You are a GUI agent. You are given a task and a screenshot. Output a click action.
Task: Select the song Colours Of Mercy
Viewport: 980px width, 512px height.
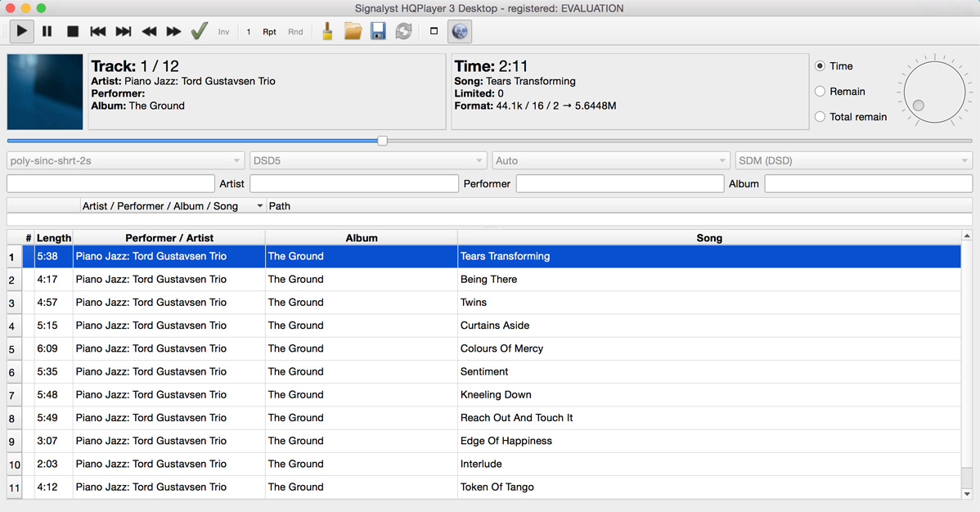501,348
